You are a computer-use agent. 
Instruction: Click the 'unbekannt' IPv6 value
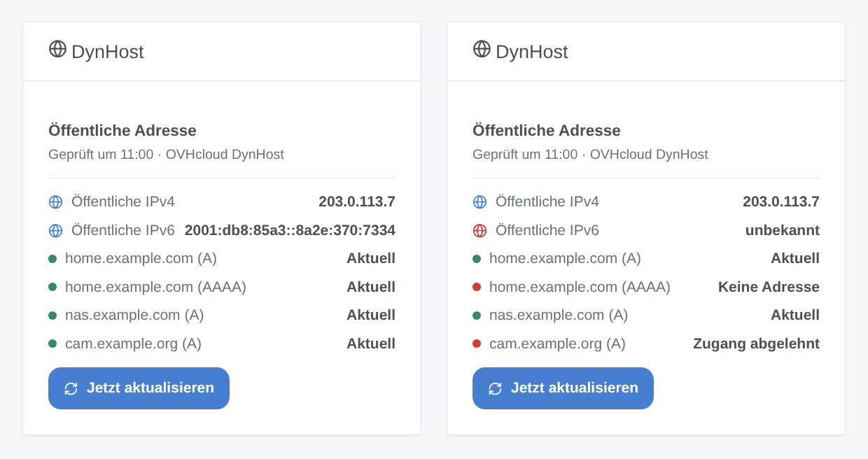click(783, 230)
